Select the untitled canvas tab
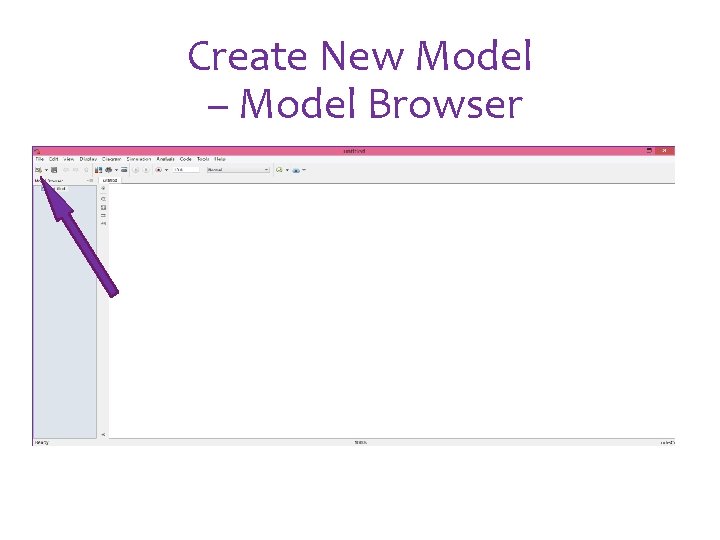 click(x=110, y=180)
